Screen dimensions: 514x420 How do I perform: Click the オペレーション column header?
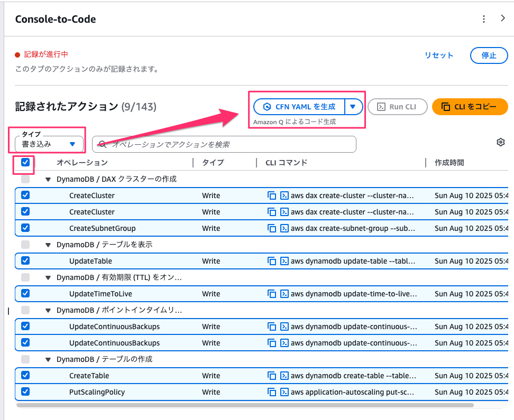click(82, 163)
